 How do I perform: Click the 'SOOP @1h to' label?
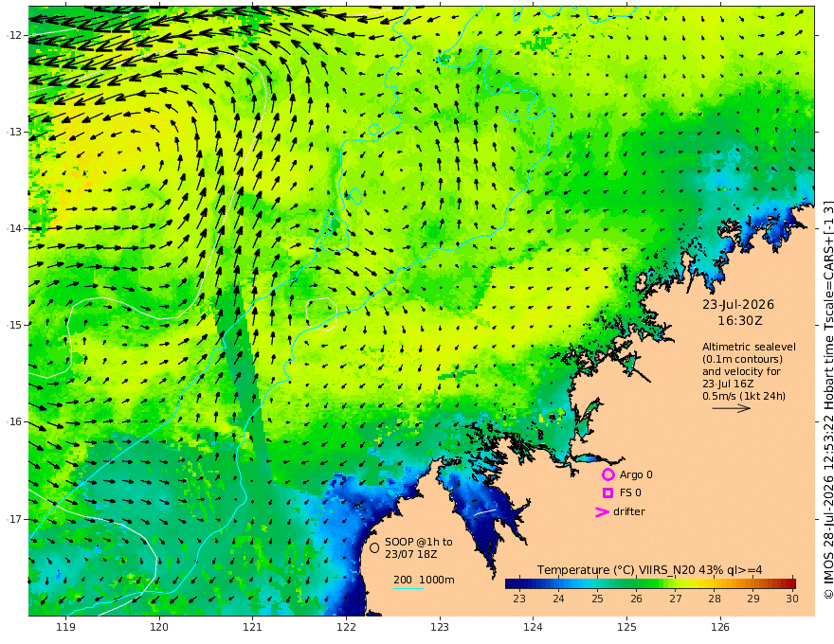pos(419,542)
